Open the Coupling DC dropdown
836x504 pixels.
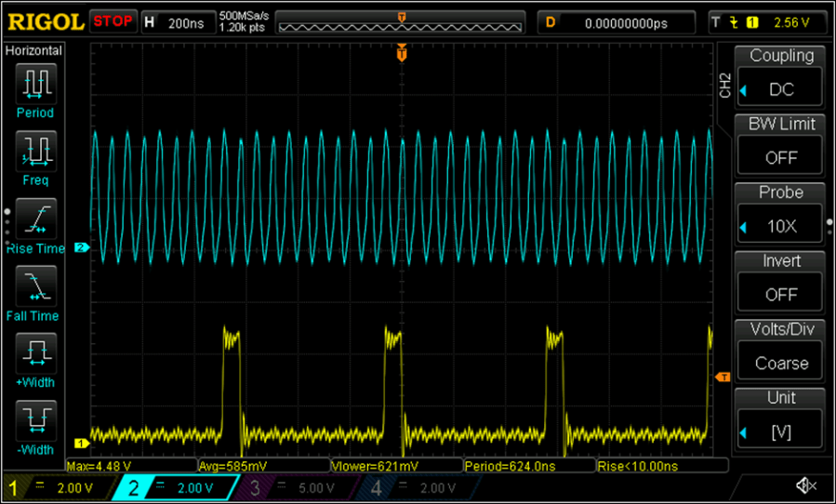pyautogui.click(x=781, y=89)
